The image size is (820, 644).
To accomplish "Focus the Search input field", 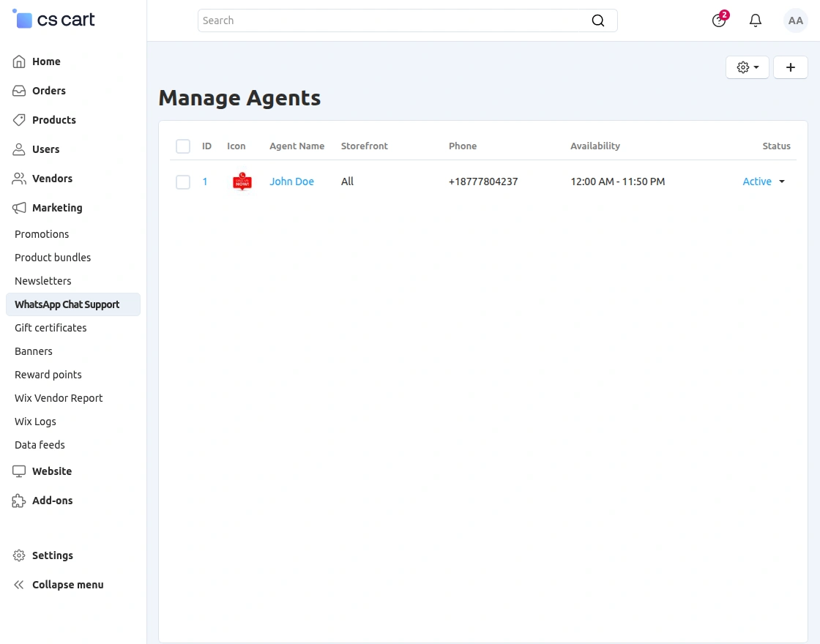I will pos(407,20).
